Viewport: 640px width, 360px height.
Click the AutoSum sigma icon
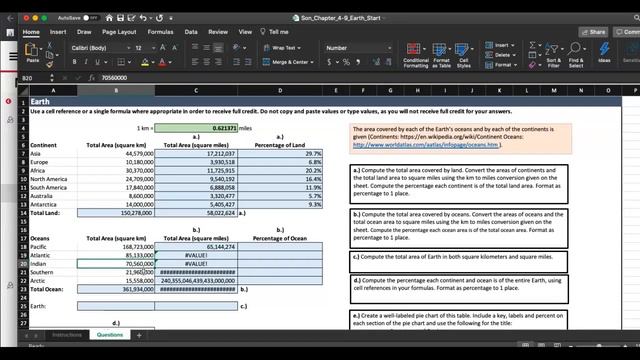coord(532,45)
